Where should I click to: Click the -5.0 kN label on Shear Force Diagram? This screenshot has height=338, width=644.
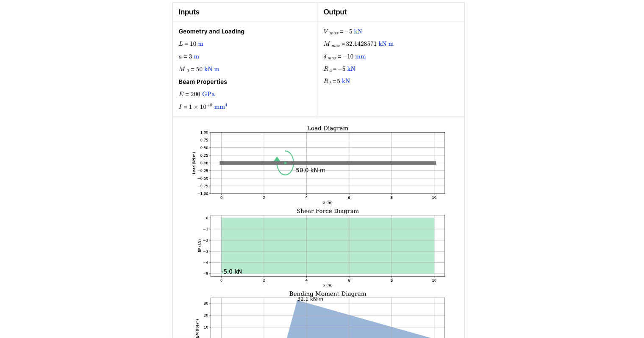pos(231,272)
